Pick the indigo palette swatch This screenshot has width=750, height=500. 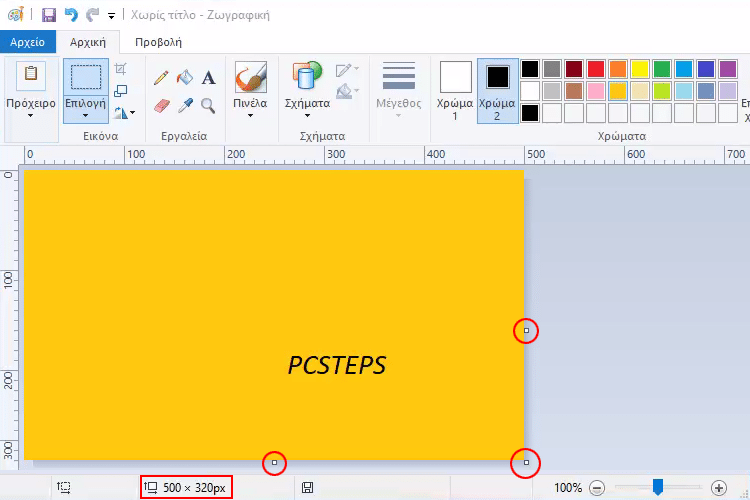pyautogui.click(x=706, y=69)
